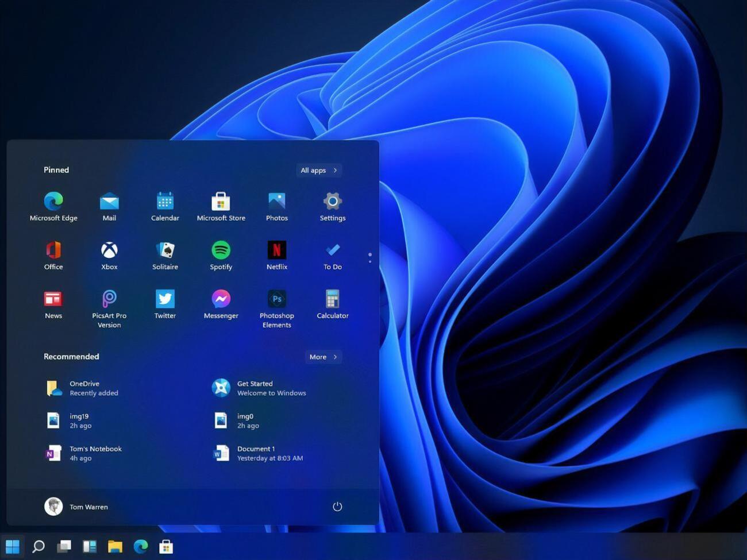This screenshot has width=747, height=560.
Task: Open the Calculator app
Action: coord(332,304)
